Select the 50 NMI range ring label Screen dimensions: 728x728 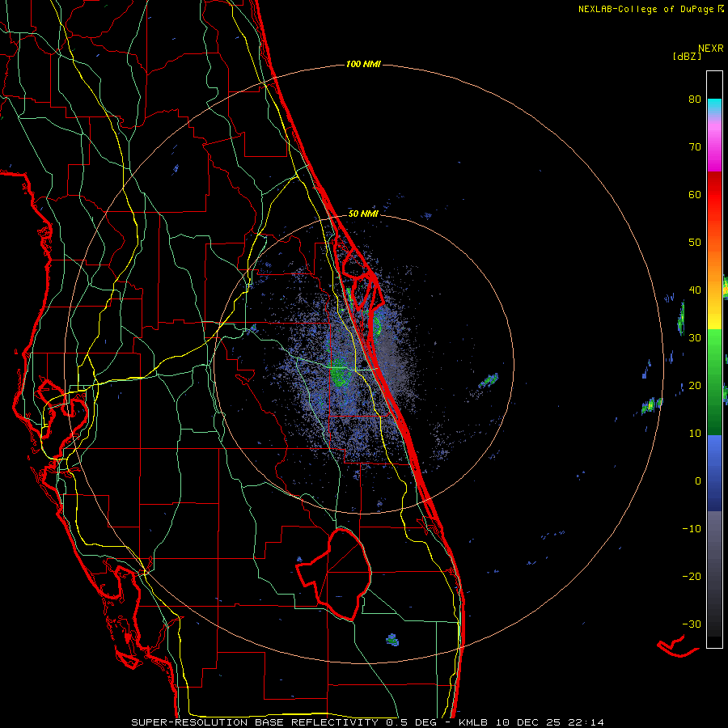pyautogui.click(x=363, y=214)
